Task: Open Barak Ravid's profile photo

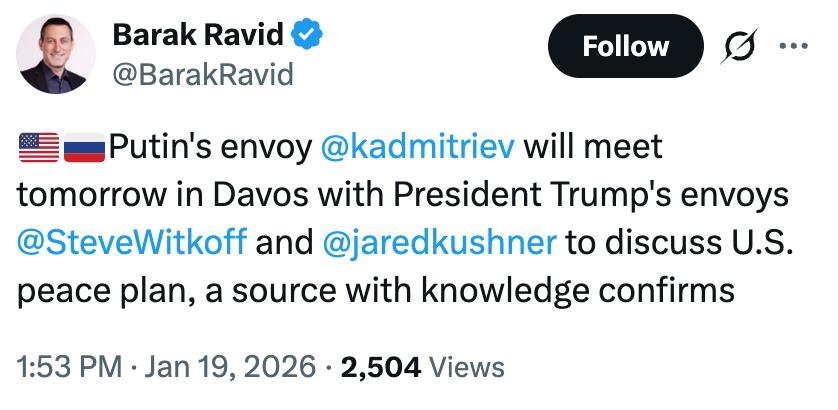Action: coord(55,56)
